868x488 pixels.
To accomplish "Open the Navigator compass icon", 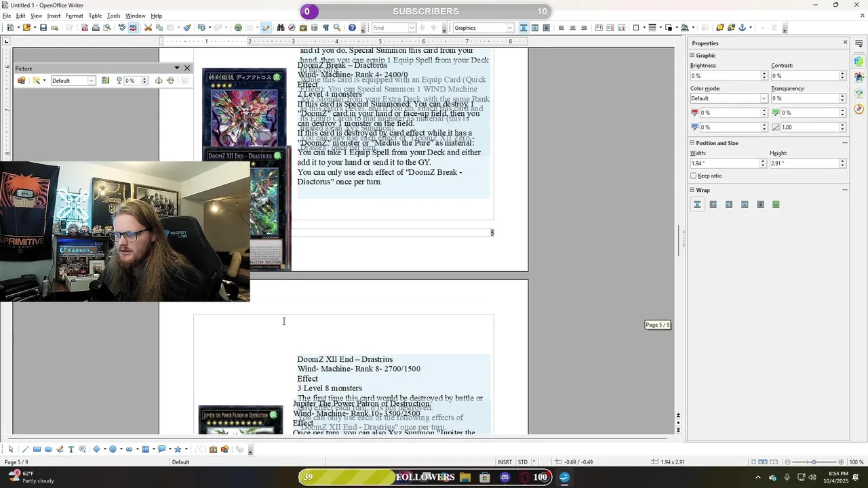I will [x=292, y=28].
